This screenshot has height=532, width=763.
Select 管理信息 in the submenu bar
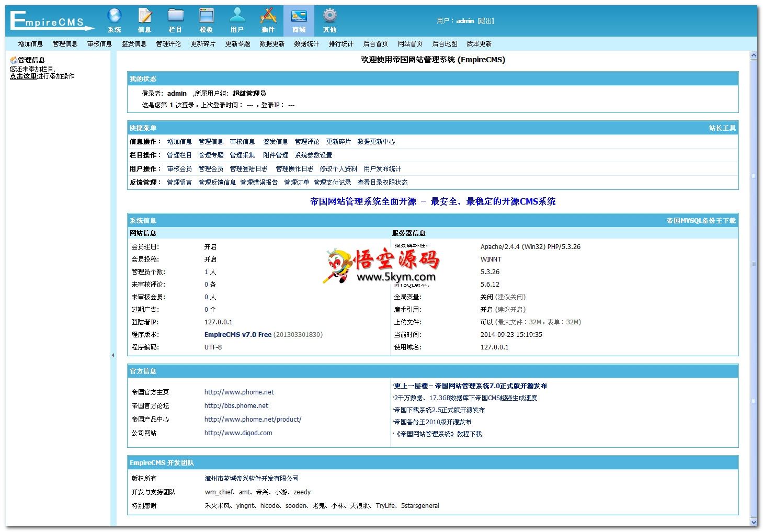tap(65, 44)
